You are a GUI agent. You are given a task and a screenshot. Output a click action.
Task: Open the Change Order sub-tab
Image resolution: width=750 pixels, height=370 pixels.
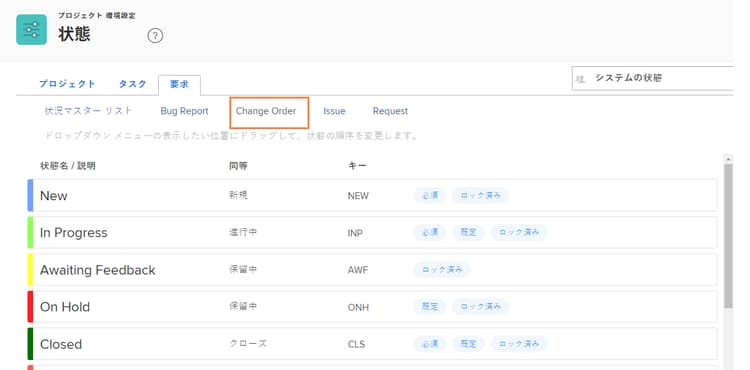point(266,111)
